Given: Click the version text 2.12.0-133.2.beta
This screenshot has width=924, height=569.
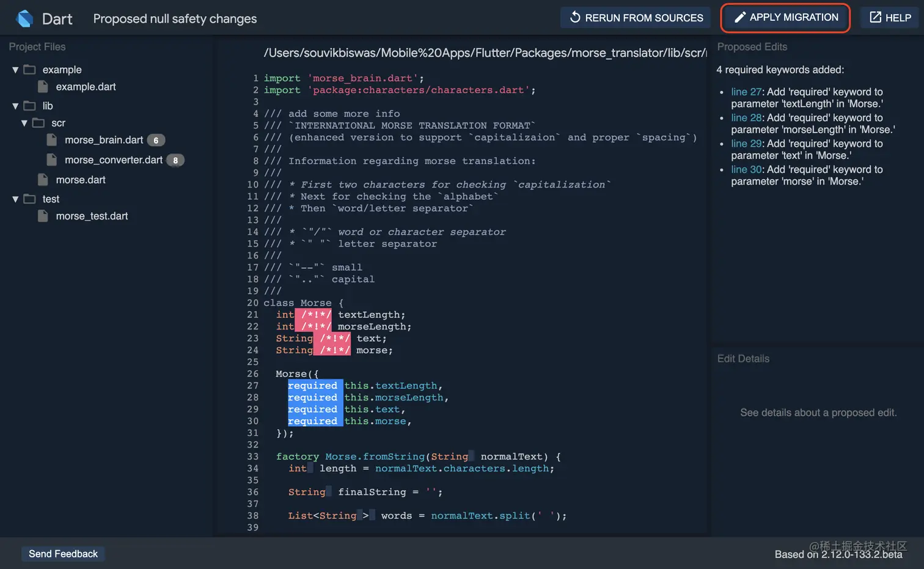Looking at the screenshot, I should [862, 554].
